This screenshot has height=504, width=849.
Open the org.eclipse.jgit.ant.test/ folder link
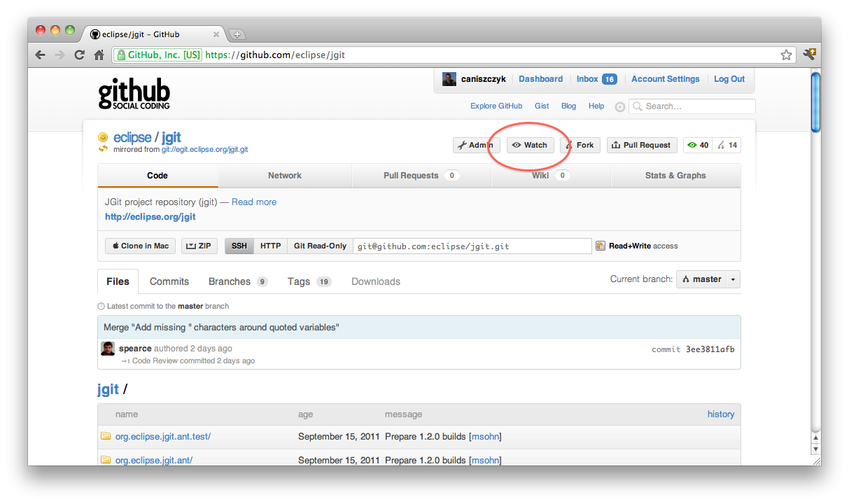coord(163,436)
